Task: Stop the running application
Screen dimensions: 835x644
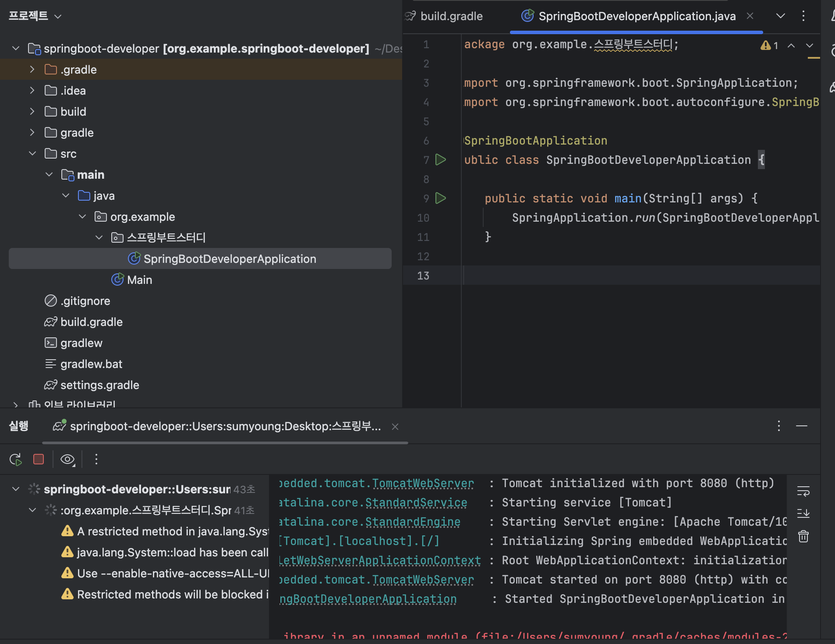Action: [x=39, y=459]
